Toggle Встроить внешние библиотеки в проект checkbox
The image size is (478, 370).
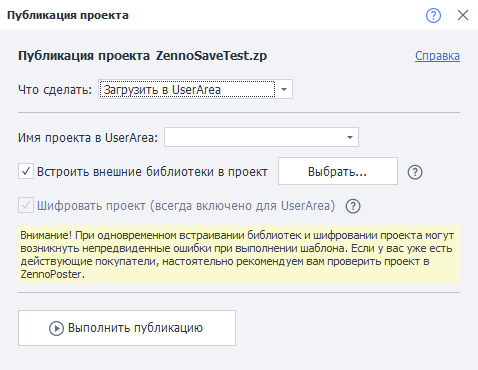[26, 171]
